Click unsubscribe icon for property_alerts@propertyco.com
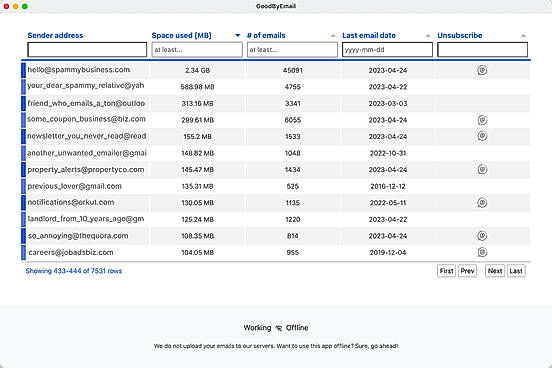Image resolution: width=552 pixels, height=368 pixels. [482, 169]
